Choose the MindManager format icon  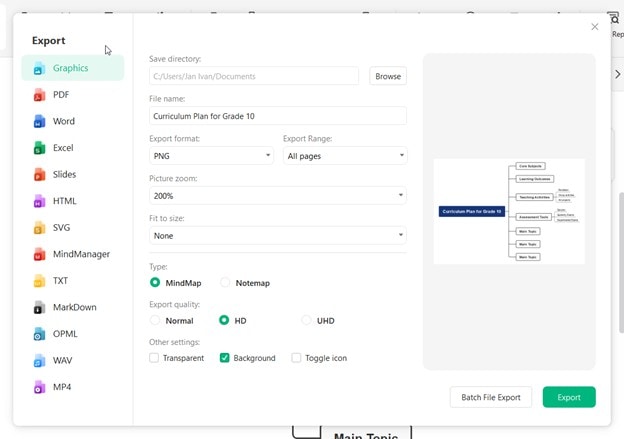39,254
